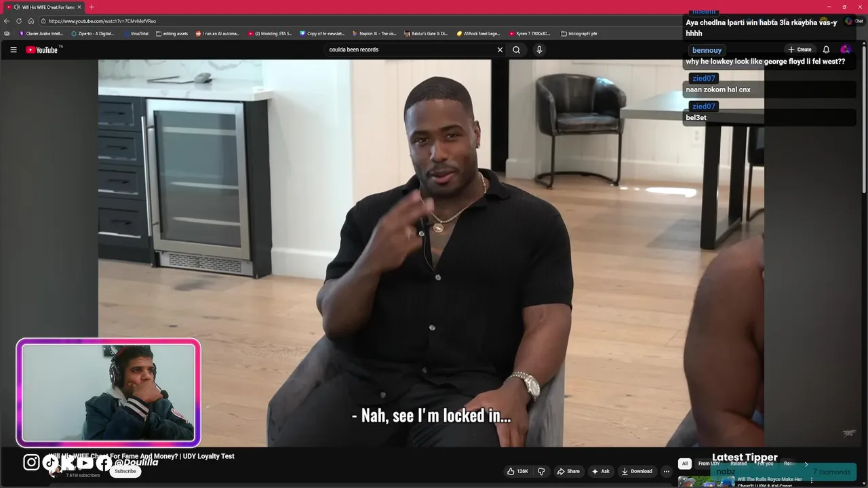This screenshot has height=488, width=868.
Task: Click the '7.61M subscribers' text
Action: [x=83, y=475]
